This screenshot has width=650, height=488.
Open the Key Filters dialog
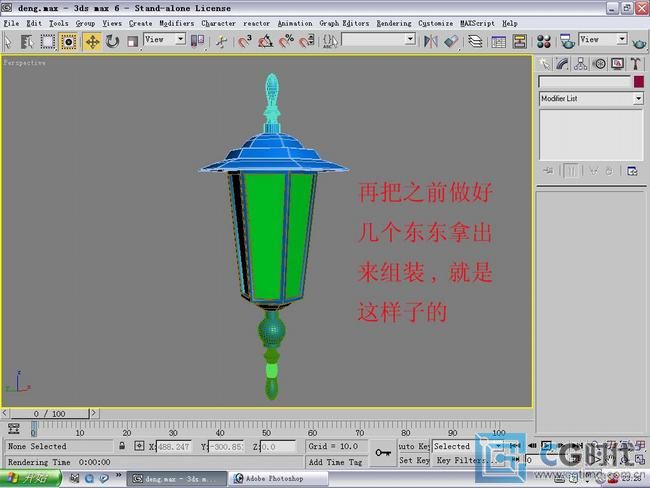(468, 460)
